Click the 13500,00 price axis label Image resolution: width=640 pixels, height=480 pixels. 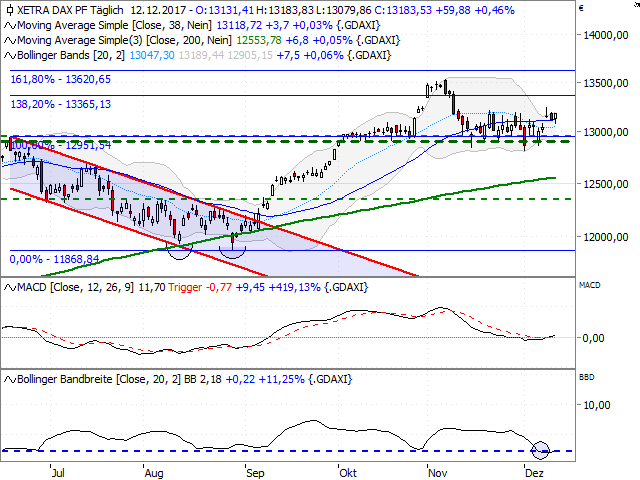610,83
